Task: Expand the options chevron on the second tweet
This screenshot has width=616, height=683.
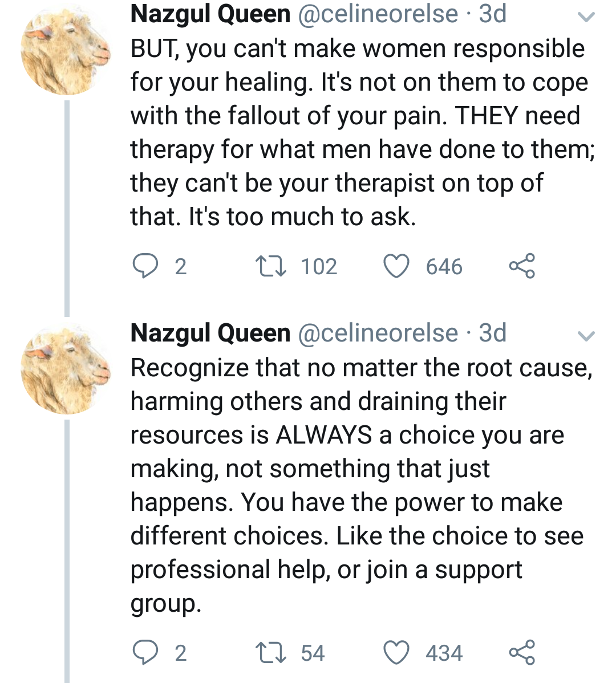Action: [586, 335]
